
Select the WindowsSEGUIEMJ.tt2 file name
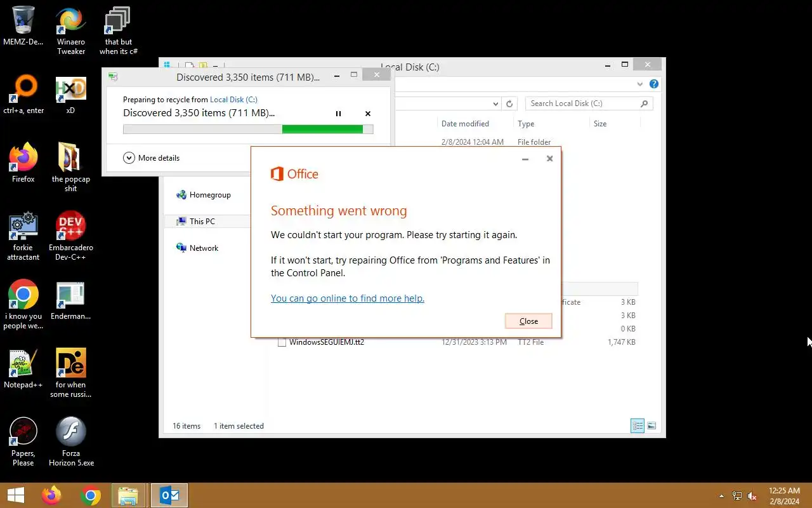(x=327, y=342)
